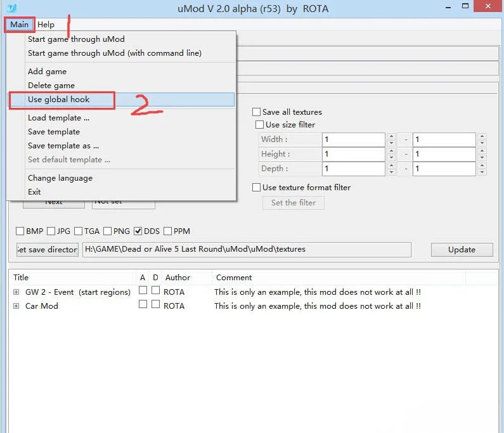Click the textures save path field
Screen dimensions: 504x433
pyautogui.click(x=246, y=250)
